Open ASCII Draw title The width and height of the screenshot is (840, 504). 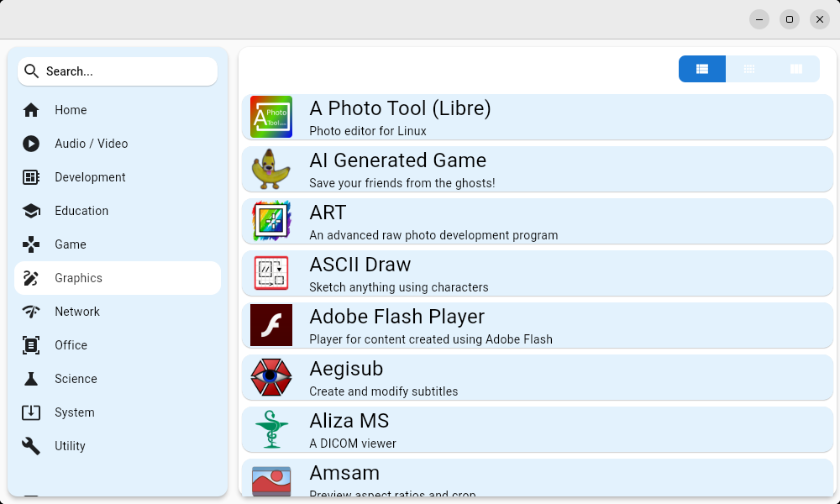point(360,265)
